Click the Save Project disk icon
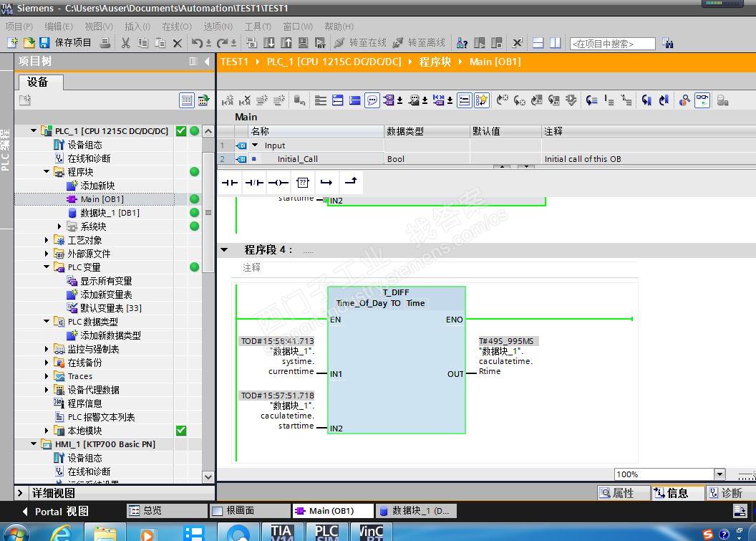756x541 pixels. click(44, 42)
